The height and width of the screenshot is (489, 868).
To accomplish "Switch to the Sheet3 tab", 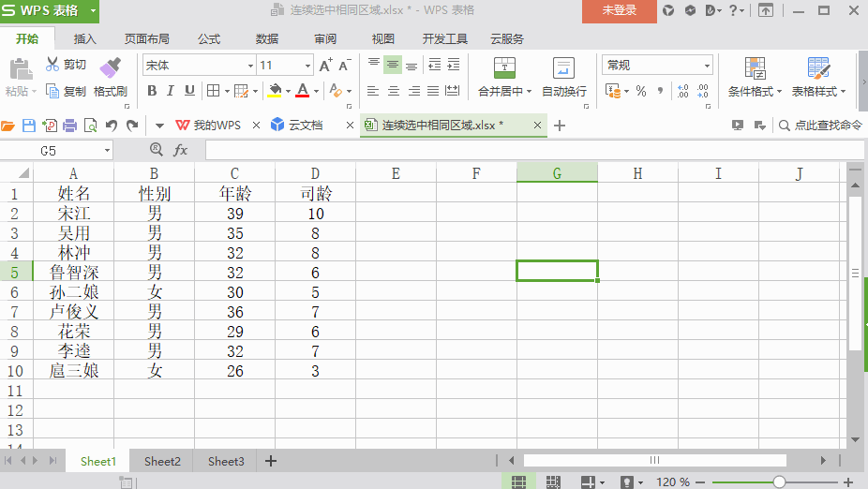I will (x=226, y=461).
